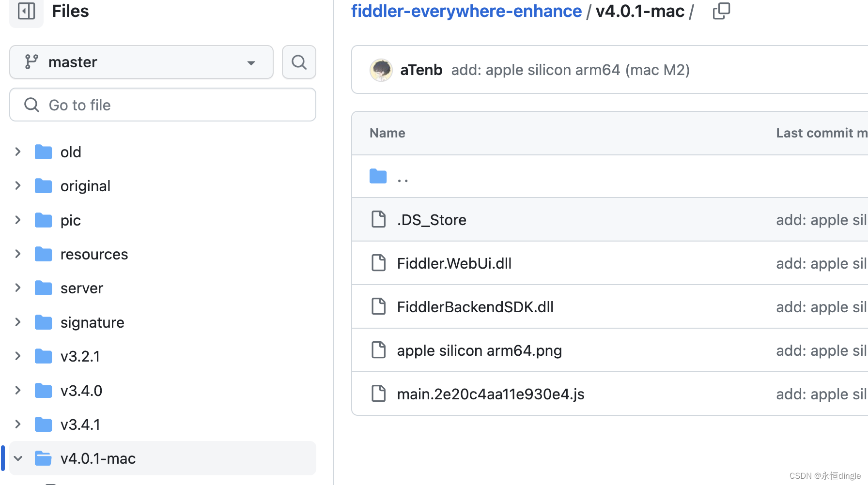Open the old folder in tree
Screen dimensions: 868x485
tap(71, 152)
